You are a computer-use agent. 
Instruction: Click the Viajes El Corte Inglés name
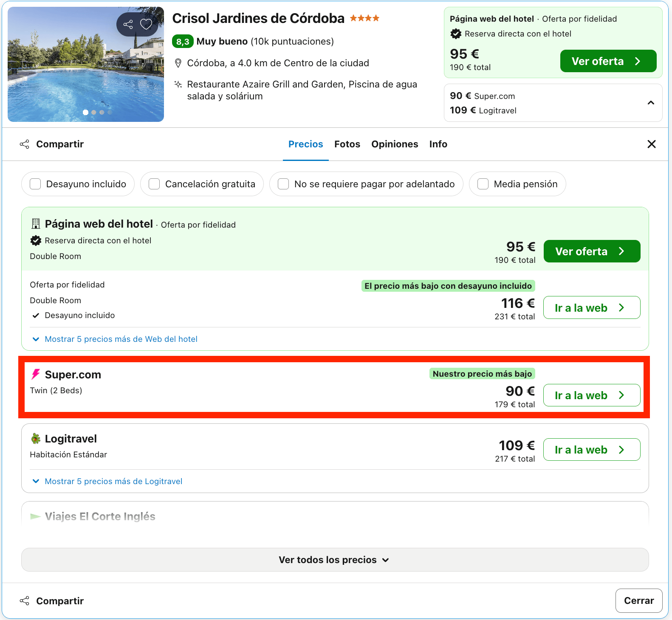tap(100, 516)
